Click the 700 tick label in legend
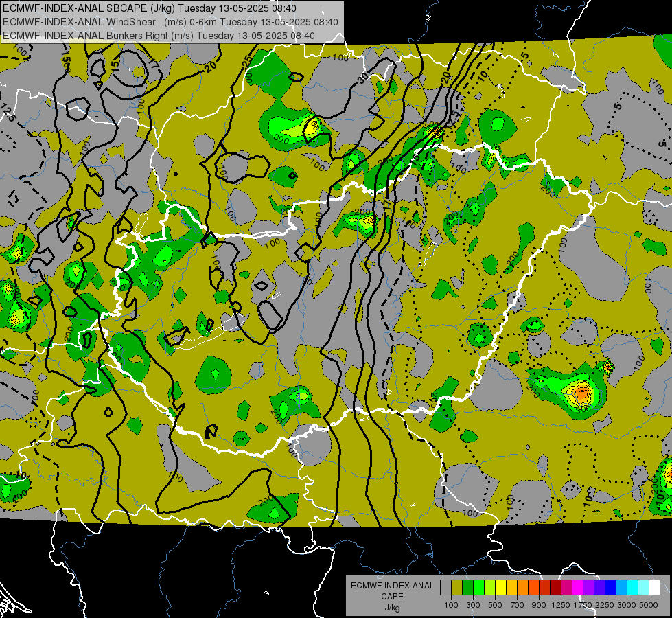 (x=518, y=605)
